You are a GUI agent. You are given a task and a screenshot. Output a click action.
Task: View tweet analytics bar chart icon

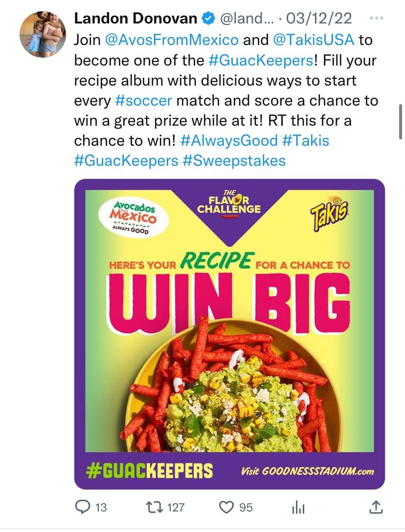tap(298, 508)
